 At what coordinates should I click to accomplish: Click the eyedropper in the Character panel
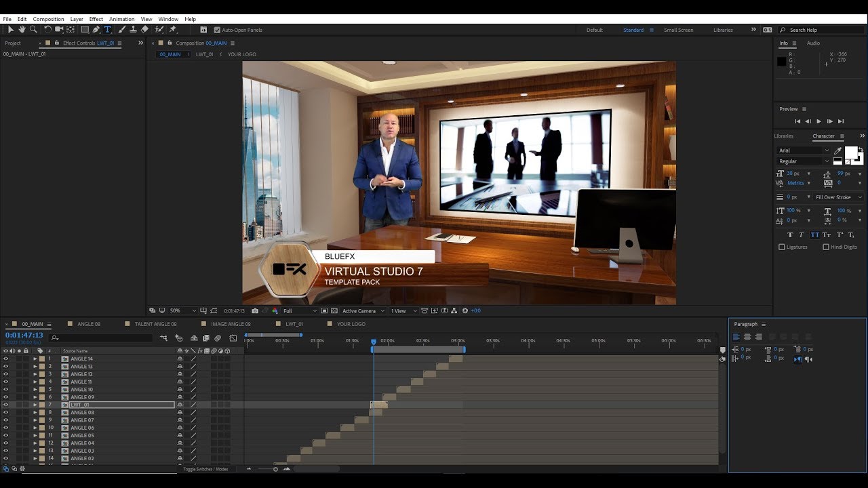[x=837, y=150]
